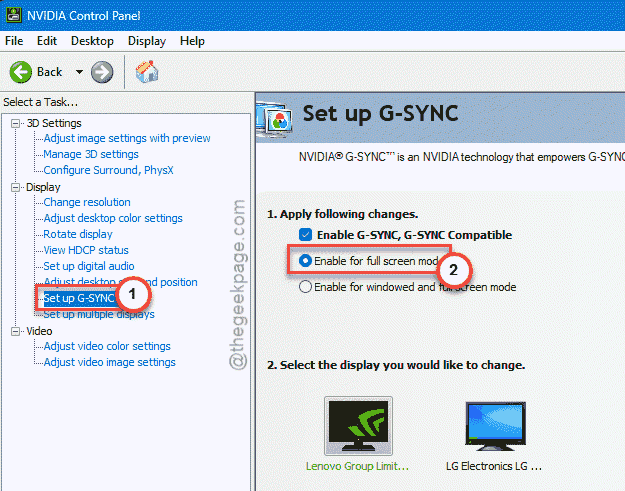Click the G-SYNC header monitor icon
The image size is (625, 491).
click(275, 119)
